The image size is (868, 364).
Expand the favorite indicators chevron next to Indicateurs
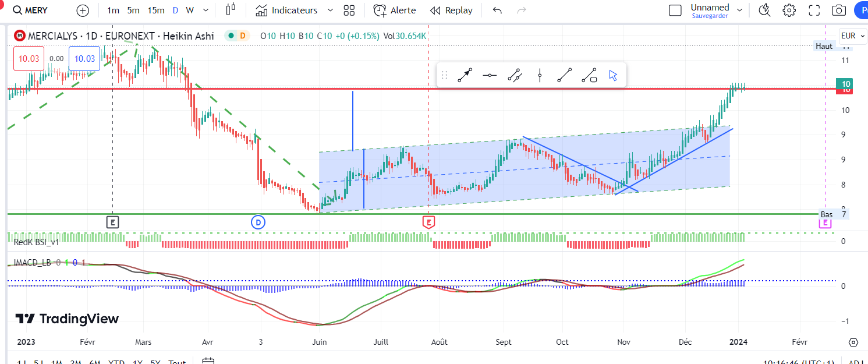pos(331,10)
